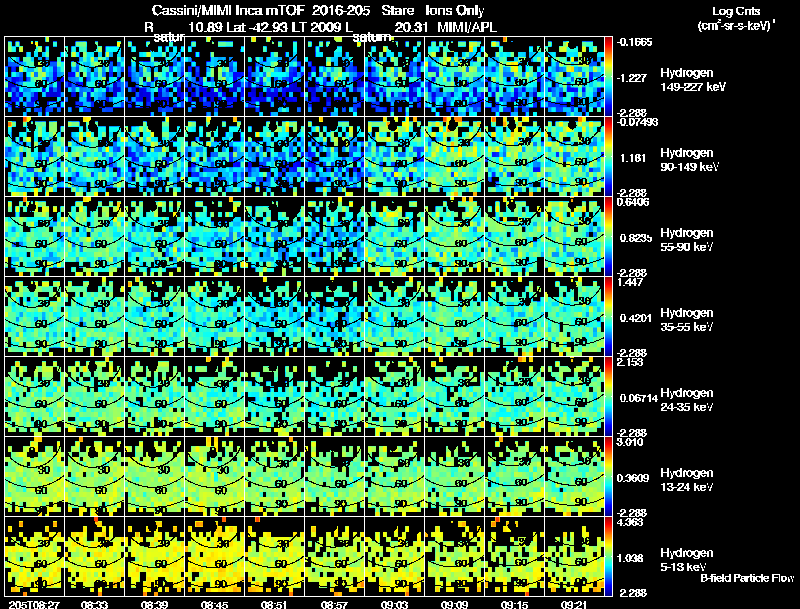Click the 0.8235 color scale value
This screenshot has width=800, height=609.
coord(635,238)
